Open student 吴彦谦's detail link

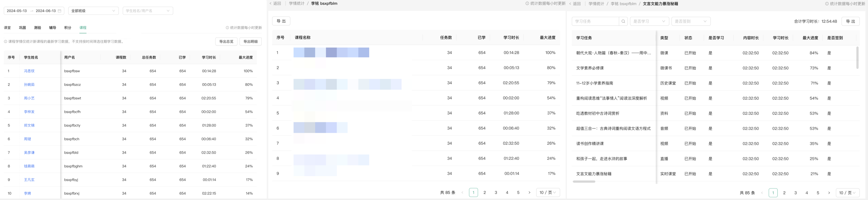tap(29, 152)
